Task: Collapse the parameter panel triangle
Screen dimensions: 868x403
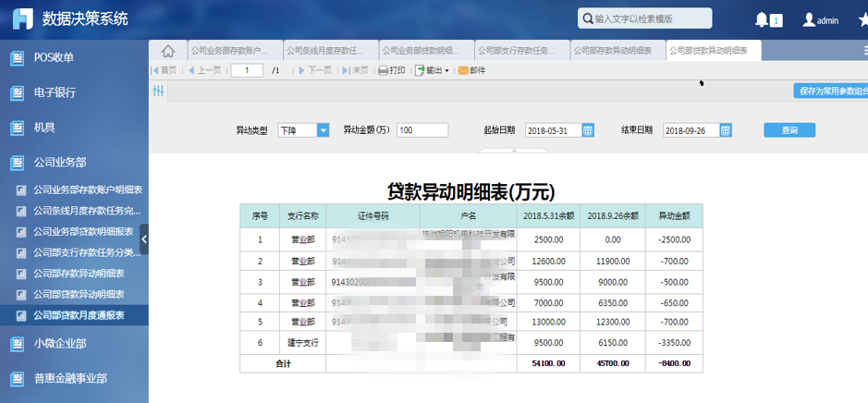Action: pos(514,150)
